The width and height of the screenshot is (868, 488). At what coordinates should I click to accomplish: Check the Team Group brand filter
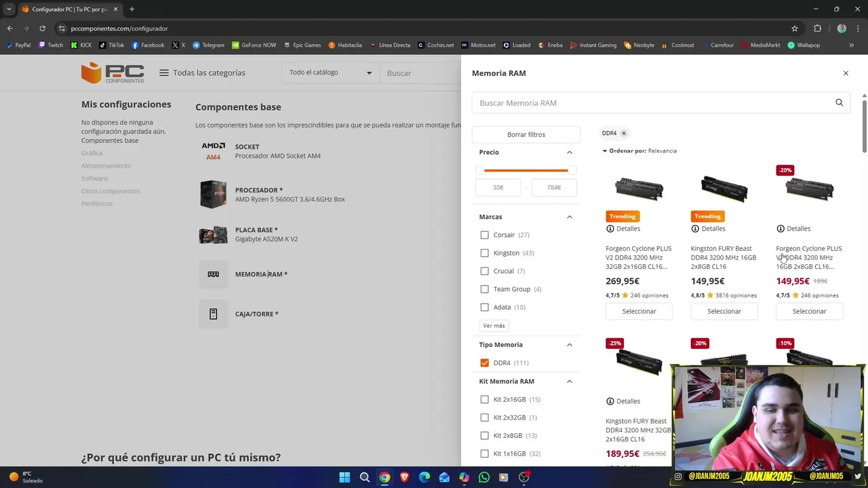point(484,289)
